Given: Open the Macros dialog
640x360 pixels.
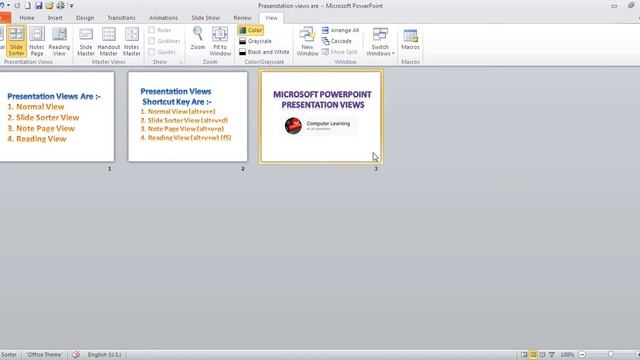Looking at the screenshot, I should click(410, 40).
